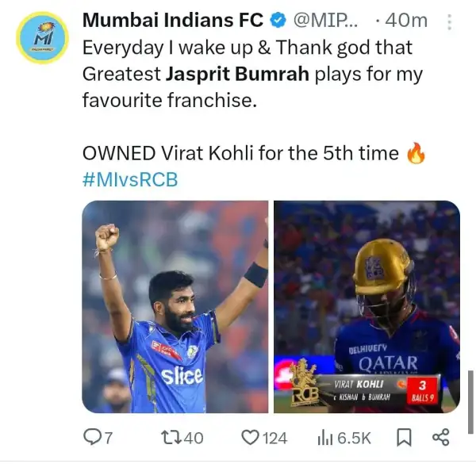This screenshot has width=476, height=464.
Task: Click the 7 replies count
Action: (x=109, y=438)
